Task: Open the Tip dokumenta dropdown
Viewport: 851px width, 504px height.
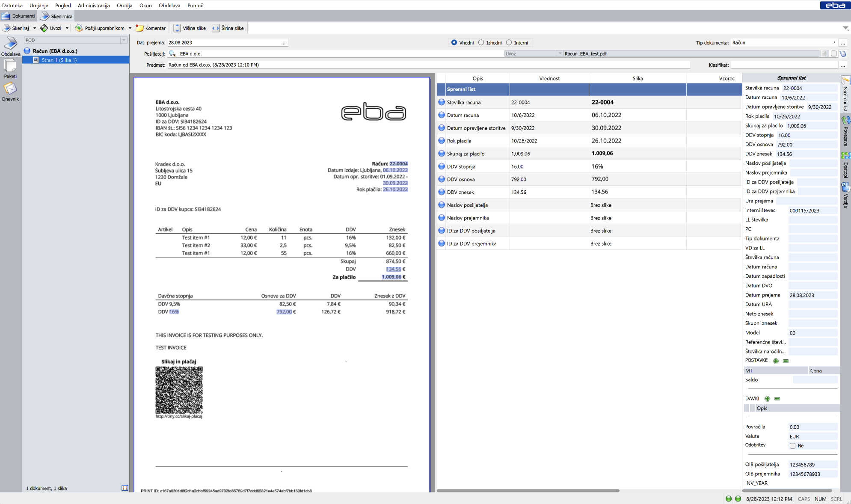Action: pos(834,43)
